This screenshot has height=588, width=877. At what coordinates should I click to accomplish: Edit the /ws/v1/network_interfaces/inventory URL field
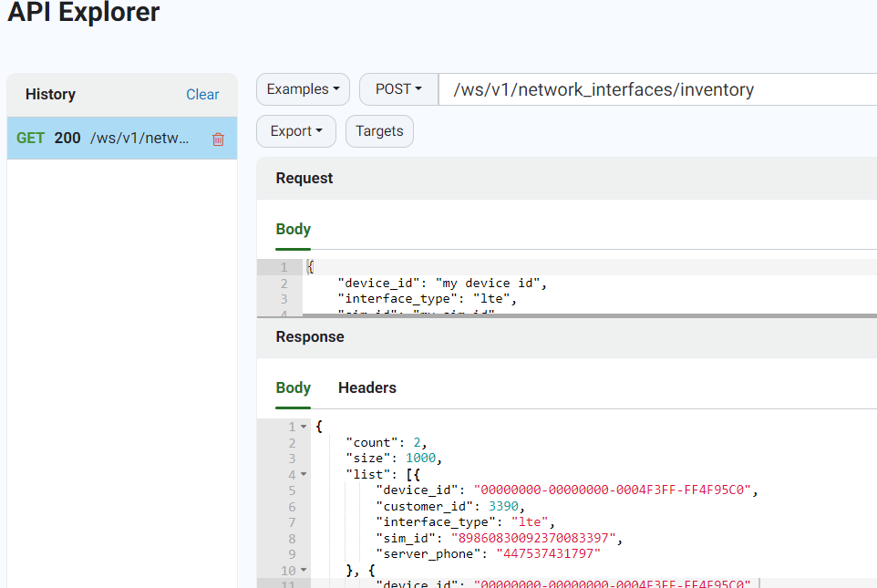tap(658, 89)
